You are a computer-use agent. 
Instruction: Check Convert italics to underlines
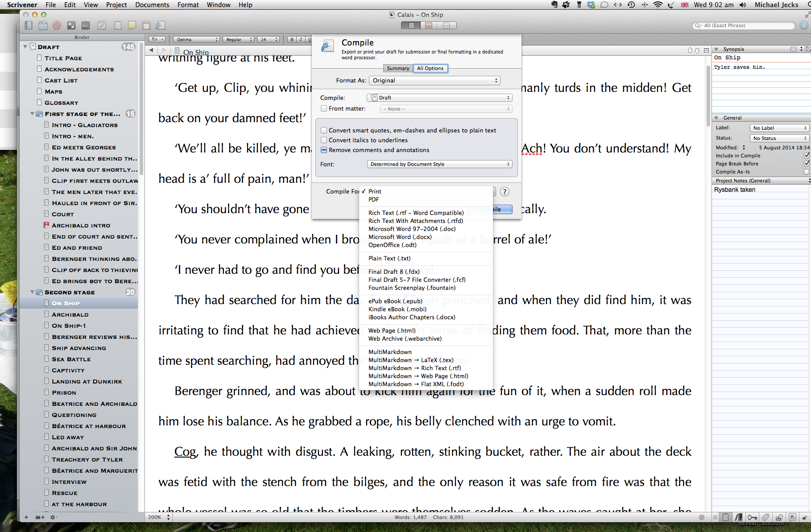(x=324, y=140)
